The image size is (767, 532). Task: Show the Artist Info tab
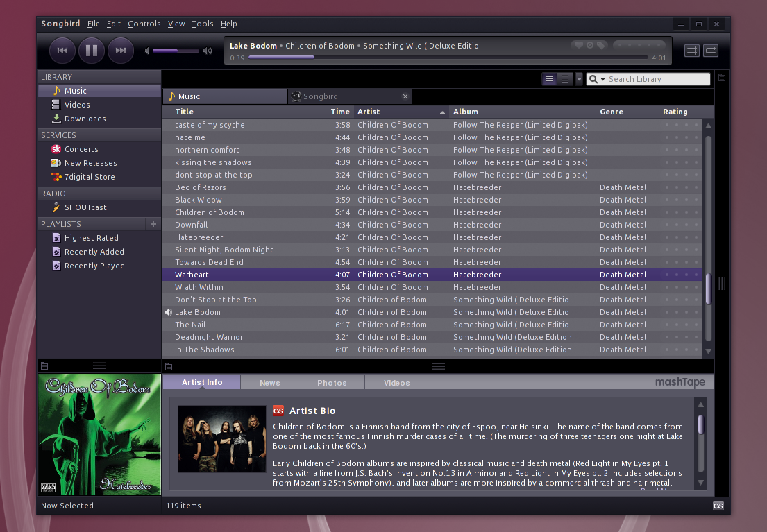pos(201,382)
